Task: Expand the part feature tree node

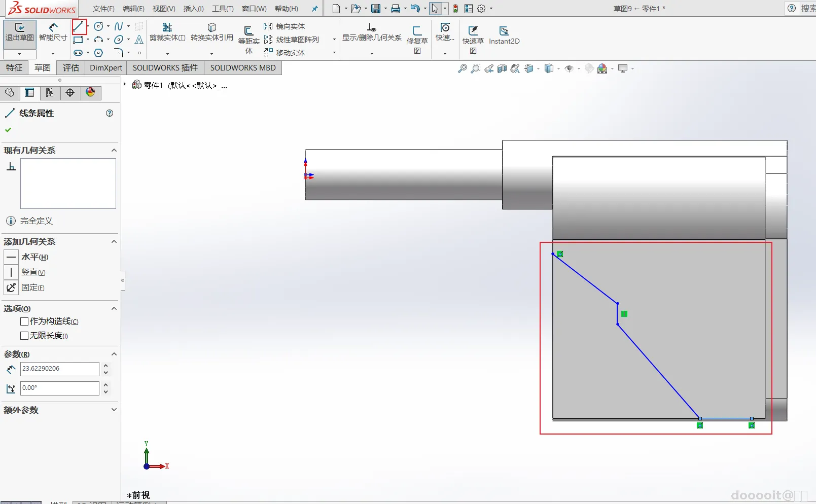Action: tap(125, 84)
